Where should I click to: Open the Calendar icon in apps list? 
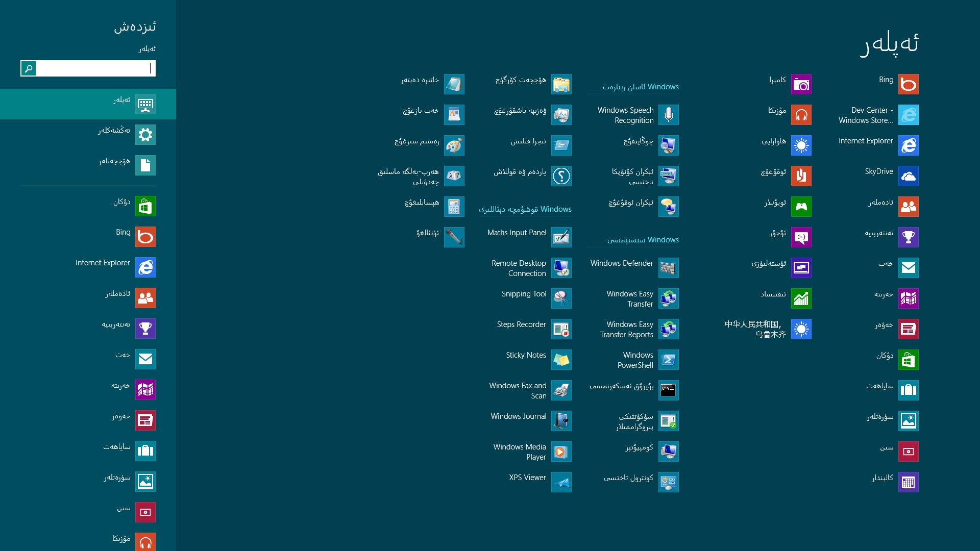909,482
